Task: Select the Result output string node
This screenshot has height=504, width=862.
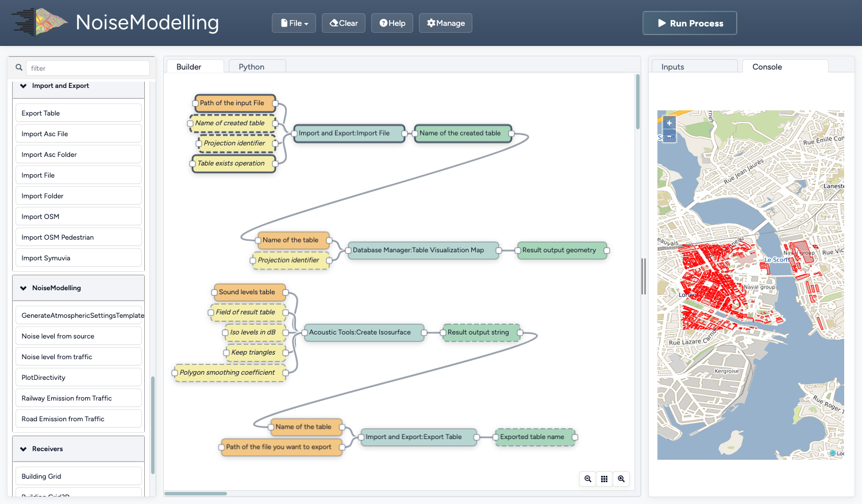Action: click(x=481, y=333)
